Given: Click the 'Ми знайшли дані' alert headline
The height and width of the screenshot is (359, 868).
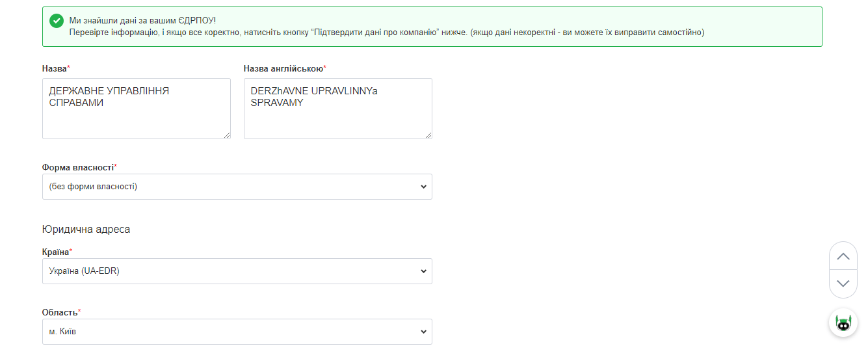Looking at the screenshot, I should (x=142, y=21).
